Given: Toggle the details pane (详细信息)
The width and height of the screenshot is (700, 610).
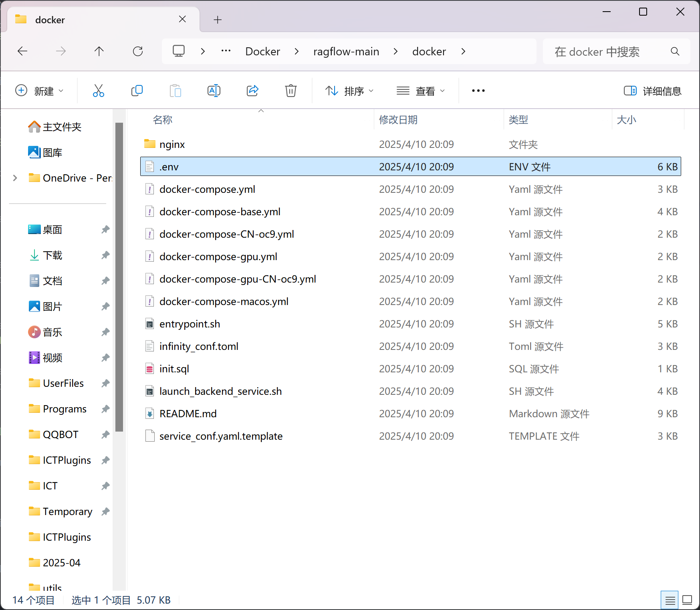Looking at the screenshot, I should coord(652,91).
